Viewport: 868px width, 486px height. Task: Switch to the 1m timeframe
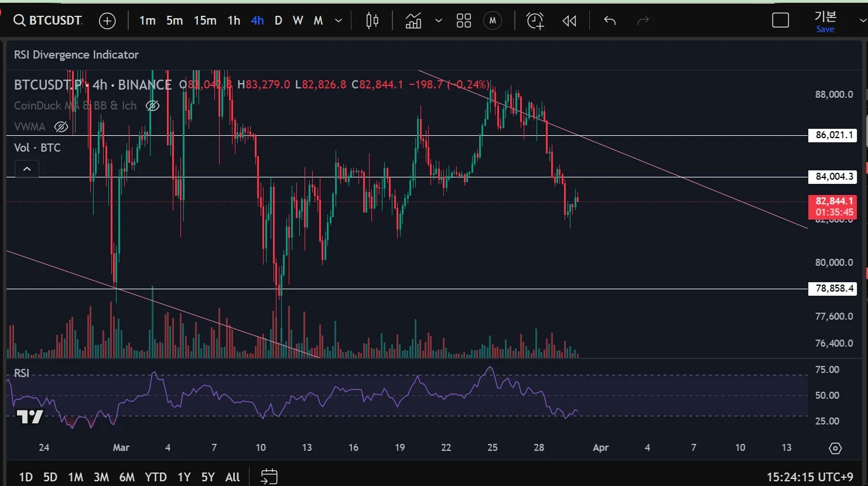pyautogui.click(x=147, y=20)
